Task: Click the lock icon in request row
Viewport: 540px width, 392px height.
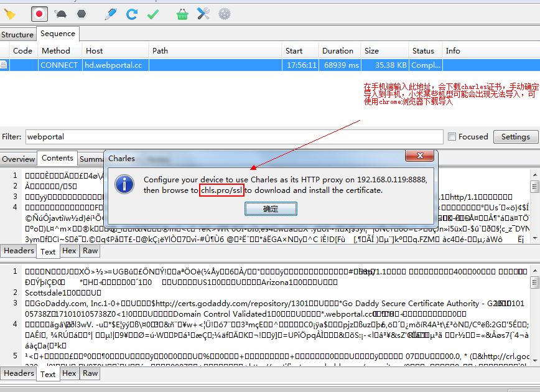Action: tap(4, 65)
